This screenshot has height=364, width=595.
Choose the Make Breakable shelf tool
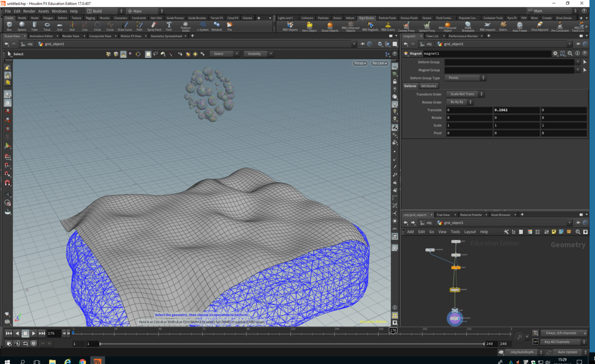(468, 26)
